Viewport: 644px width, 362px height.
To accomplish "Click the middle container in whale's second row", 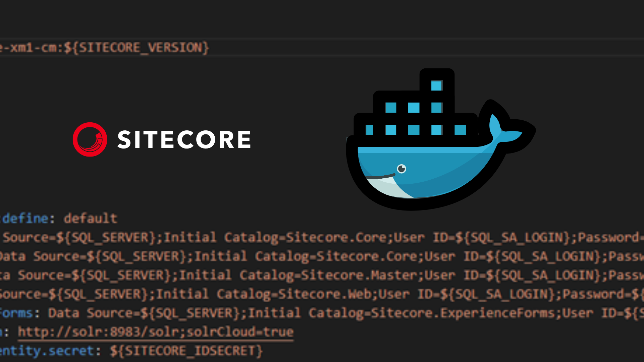I will click(414, 108).
